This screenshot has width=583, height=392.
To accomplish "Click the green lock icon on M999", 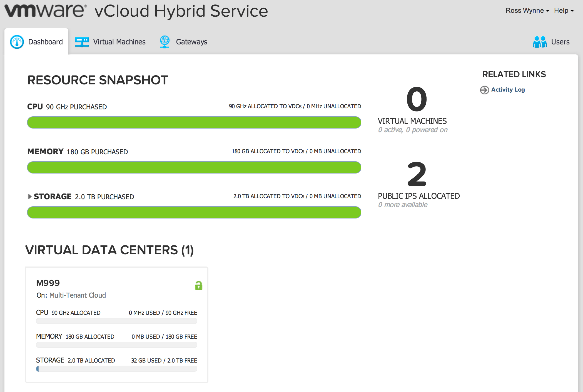I will click(x=198, y=285).
